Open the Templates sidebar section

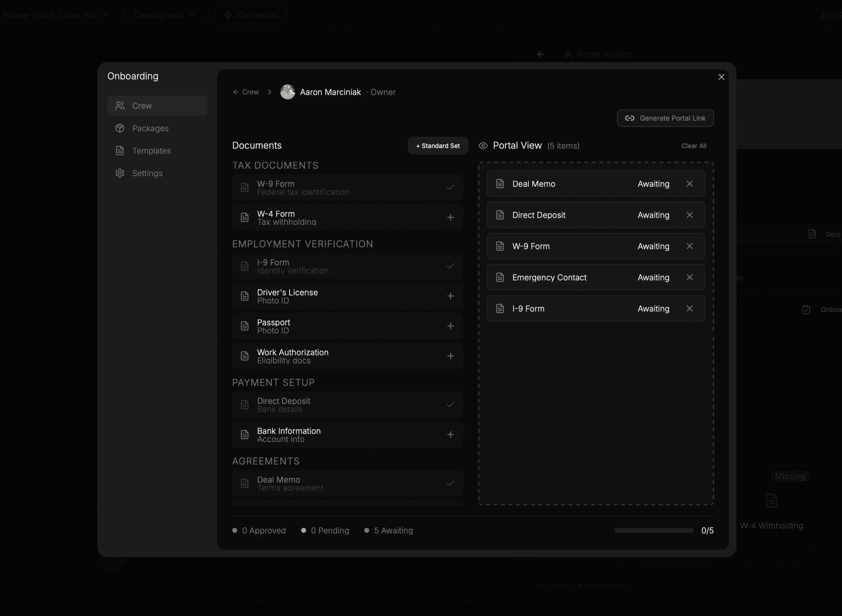pyautogui.click(x=151, y=151)
